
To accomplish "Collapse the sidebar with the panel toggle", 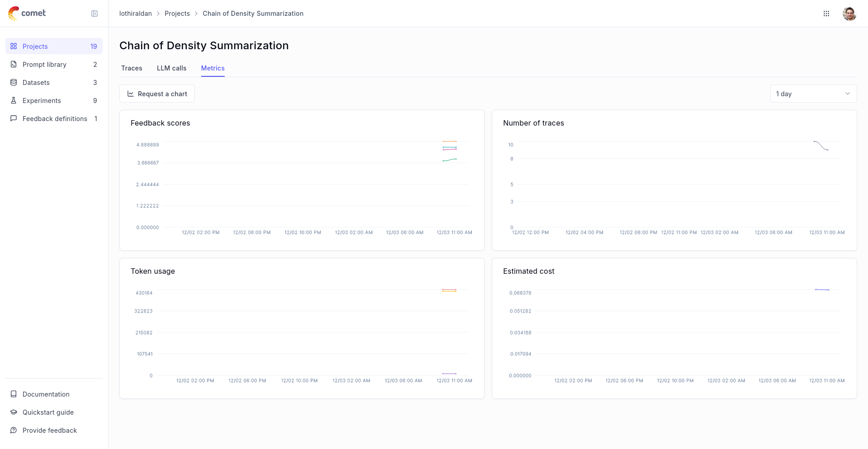I will pyautogui.click(x=94, y=13).
